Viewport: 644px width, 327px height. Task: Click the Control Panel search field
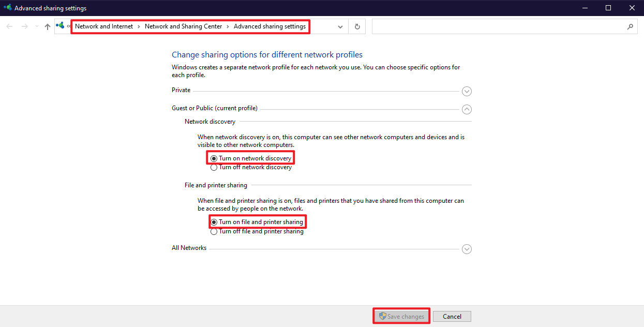498,27
